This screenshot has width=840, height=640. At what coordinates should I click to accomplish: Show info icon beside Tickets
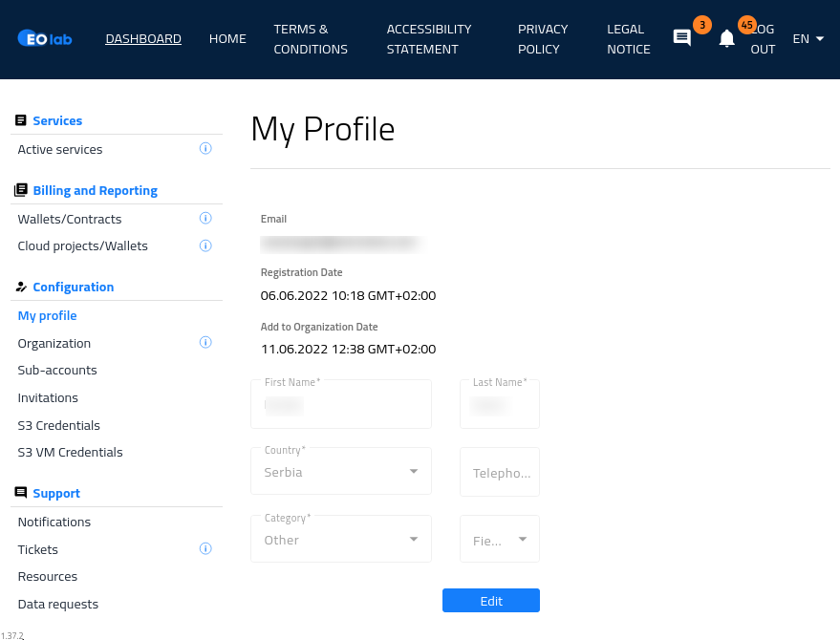(205, 548)
